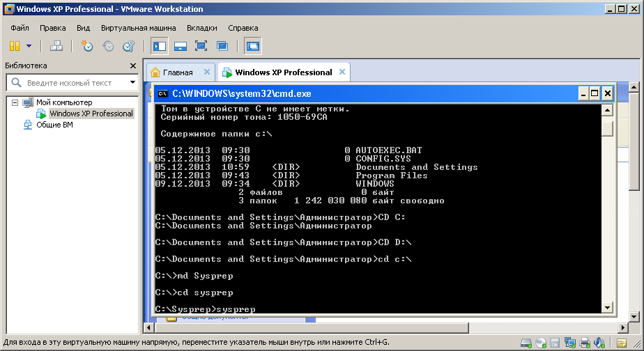644x351 pixels.
Task: Collapse the Мой компьютер tree node
Action: (x=15, y=102)
